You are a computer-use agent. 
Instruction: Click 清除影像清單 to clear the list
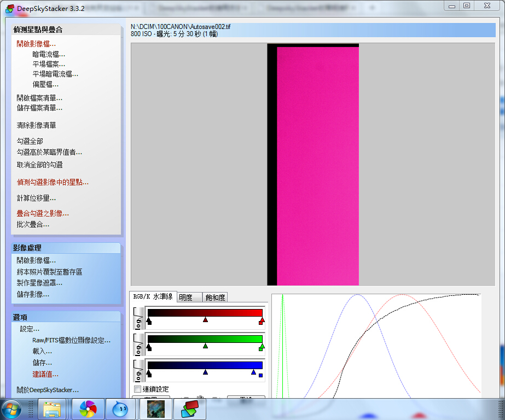click(36, 125)
